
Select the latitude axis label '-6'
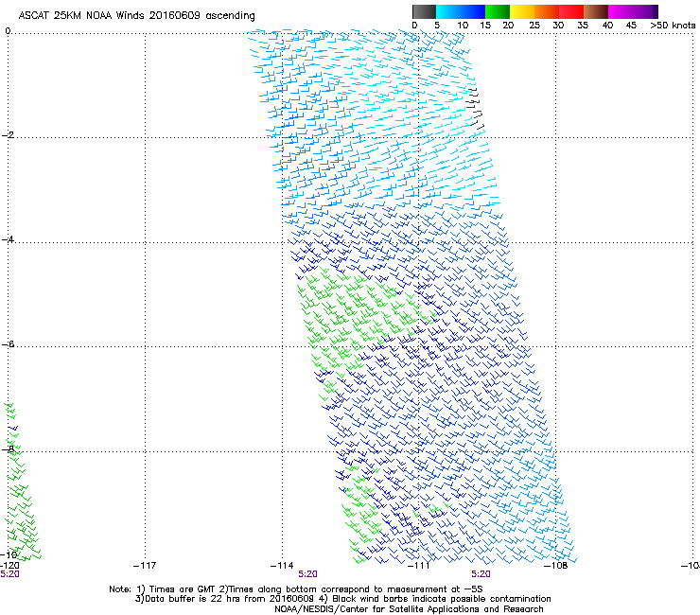tap(8, 344)
